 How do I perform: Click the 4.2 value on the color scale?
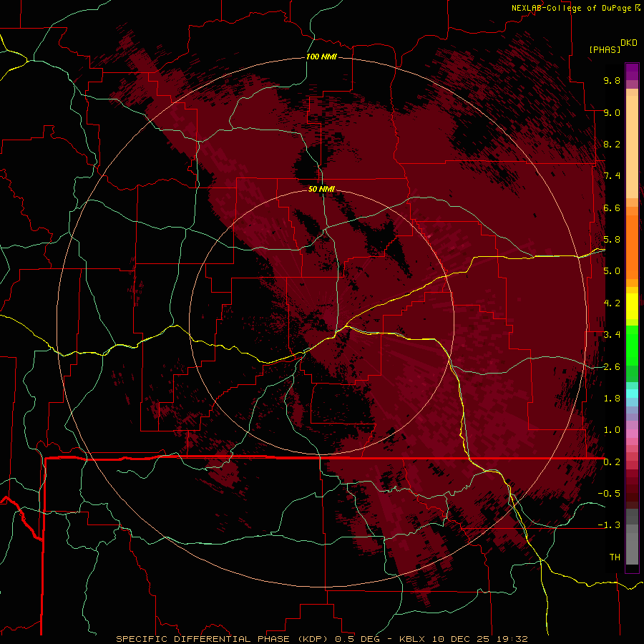point(612,303)
